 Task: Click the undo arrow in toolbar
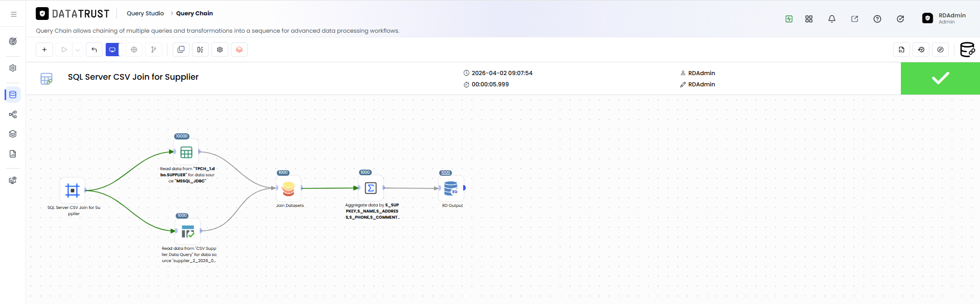pyautogui.click(x=94, y=50)
